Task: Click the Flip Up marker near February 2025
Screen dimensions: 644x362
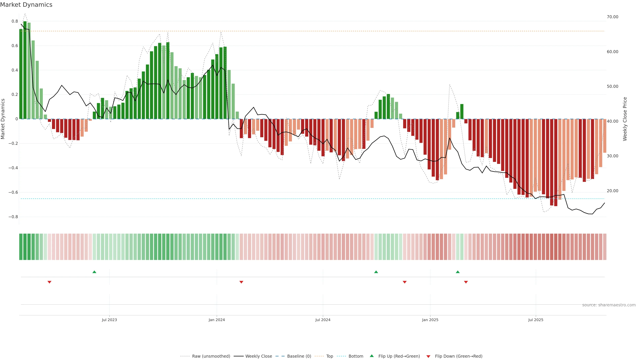Action: [x=458, y=272]
